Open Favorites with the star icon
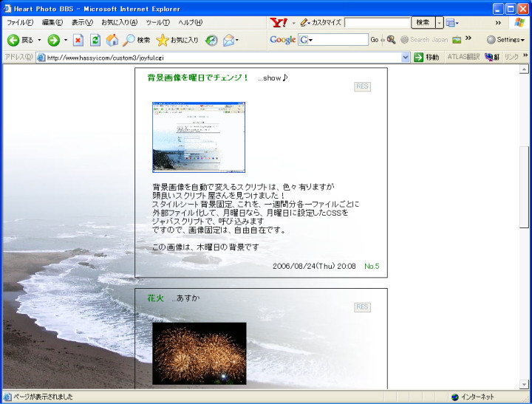This screenshot has width=532, height=404. pyautogui.click(x=163, y=40)
